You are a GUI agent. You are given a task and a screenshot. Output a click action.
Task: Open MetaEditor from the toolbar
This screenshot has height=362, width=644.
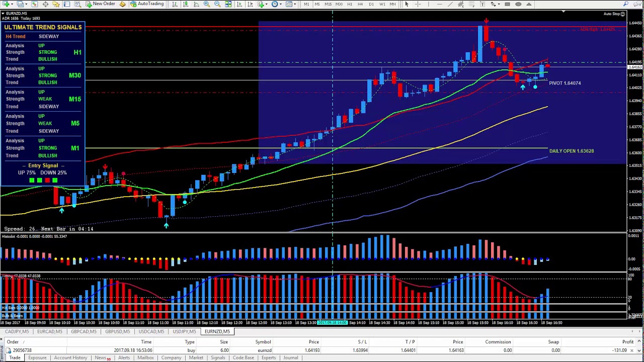(x=122, y=4)
